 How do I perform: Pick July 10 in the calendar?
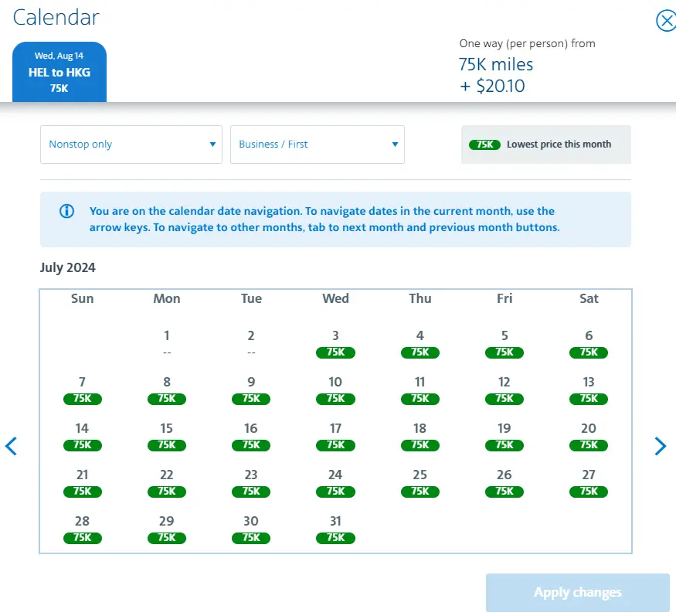pos(335,390)
